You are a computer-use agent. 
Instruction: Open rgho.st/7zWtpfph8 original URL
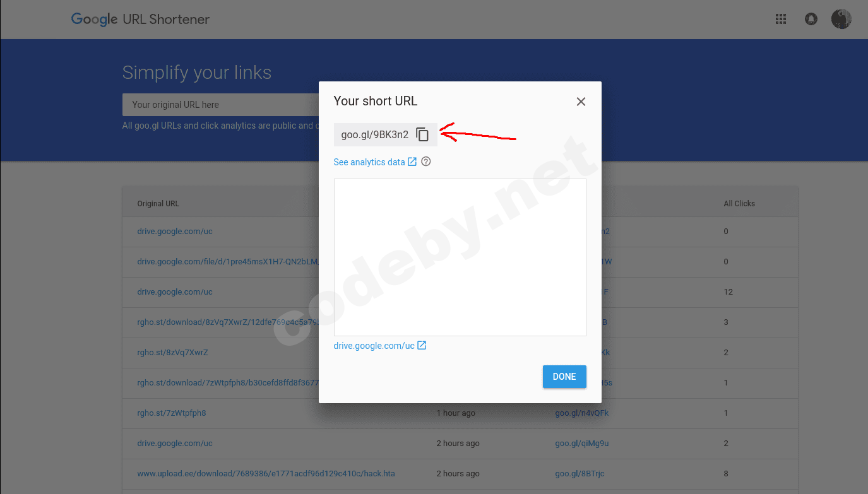click(x=171, y=413)
